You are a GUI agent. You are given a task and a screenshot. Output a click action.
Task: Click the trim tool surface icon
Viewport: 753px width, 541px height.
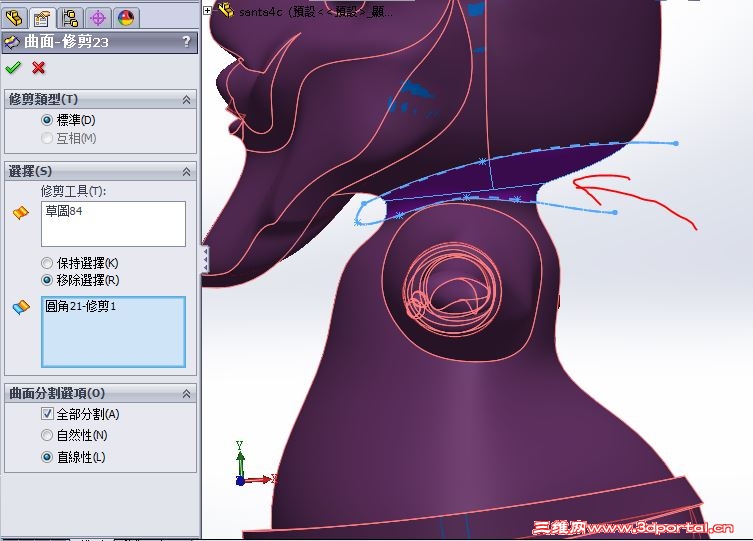pos(21,212)
